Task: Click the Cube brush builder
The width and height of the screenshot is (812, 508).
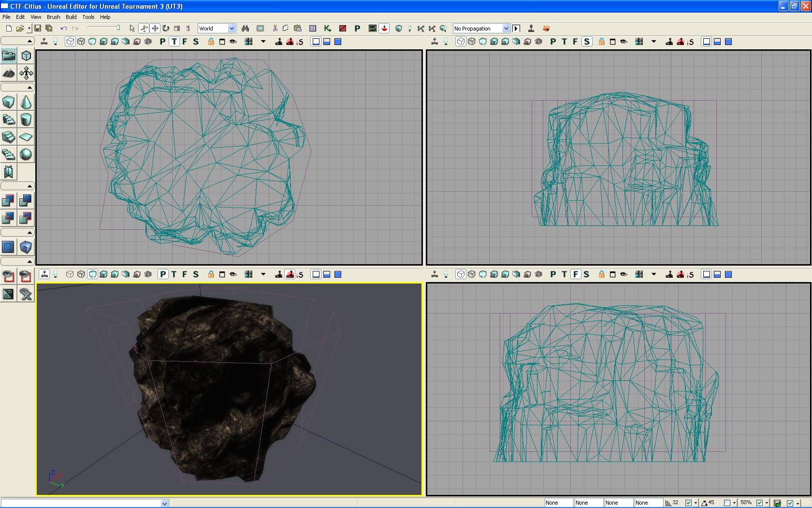Action: 9,102
